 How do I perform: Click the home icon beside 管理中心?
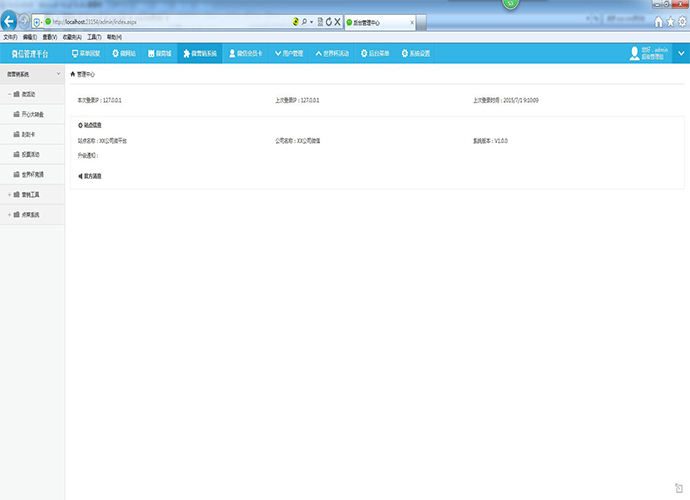[x=72, y=74]
